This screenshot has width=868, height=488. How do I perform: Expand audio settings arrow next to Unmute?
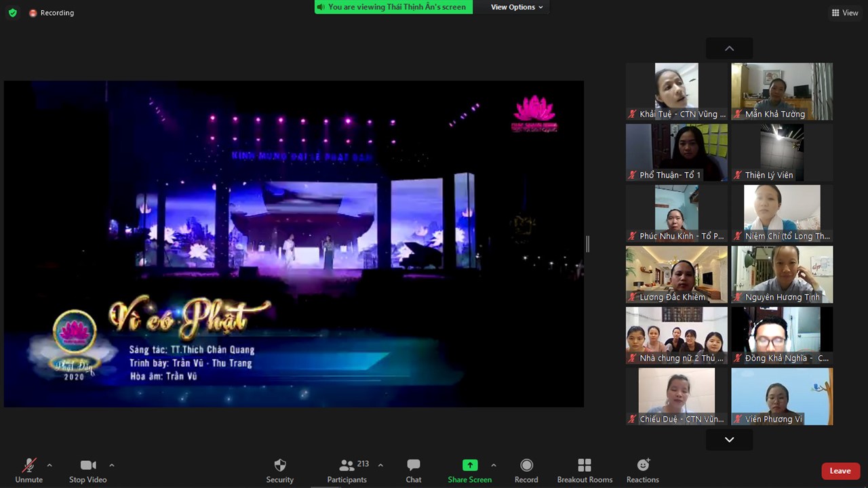[49, 466]
